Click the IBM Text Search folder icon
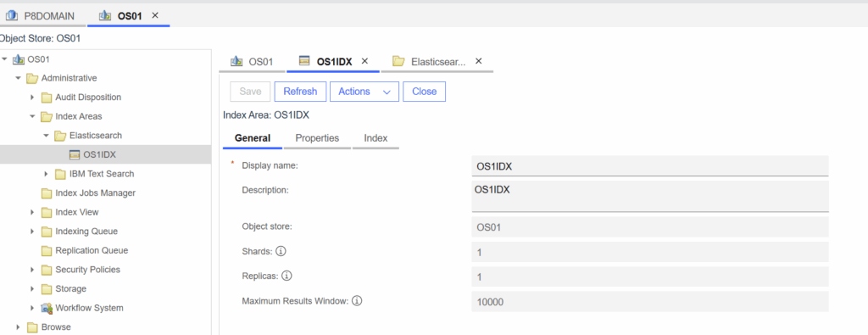 pos(60,174)
